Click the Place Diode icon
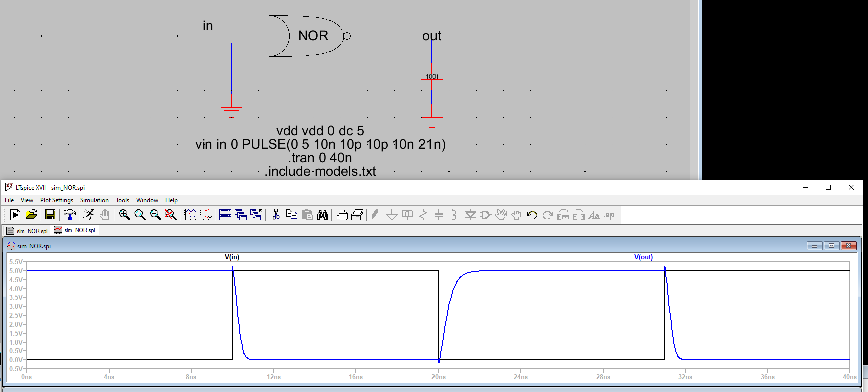Viewport: 868px width, 392px height. click(x=470, y=215)
